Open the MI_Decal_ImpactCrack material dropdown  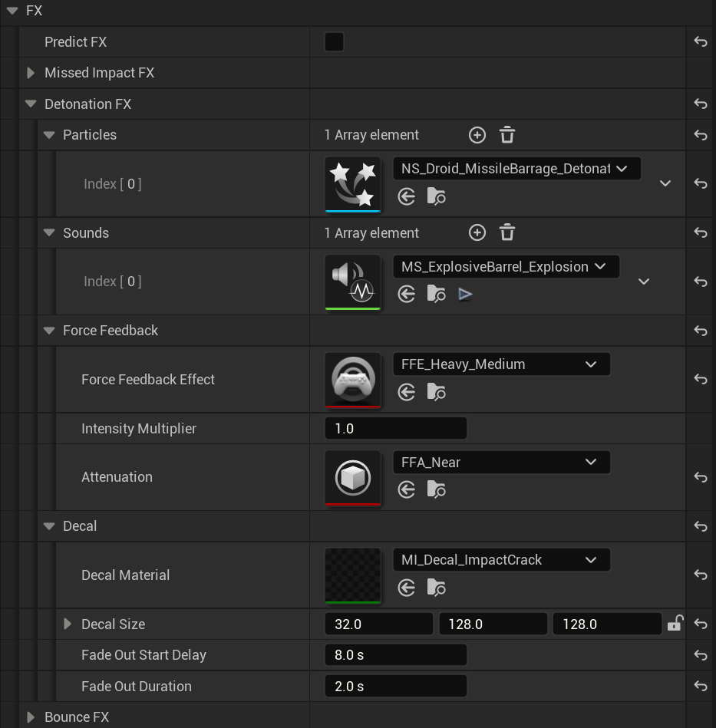pyautogui.click(x=501, y=560)
